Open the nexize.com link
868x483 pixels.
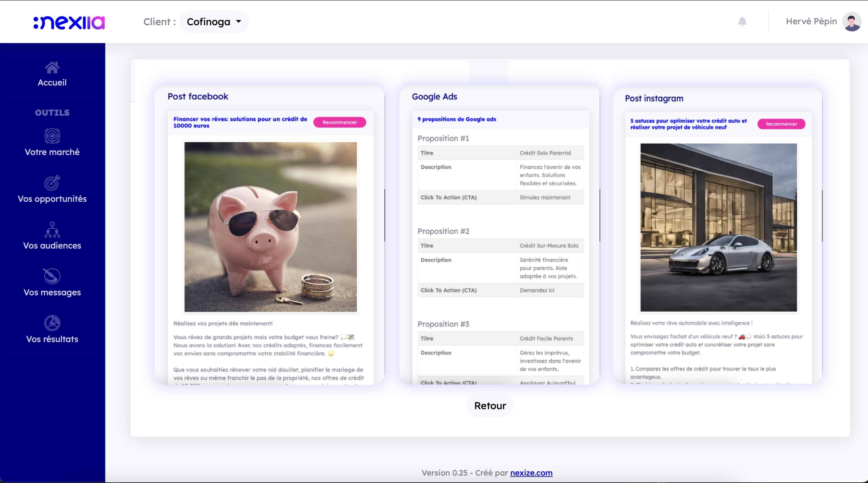[531, 473]
